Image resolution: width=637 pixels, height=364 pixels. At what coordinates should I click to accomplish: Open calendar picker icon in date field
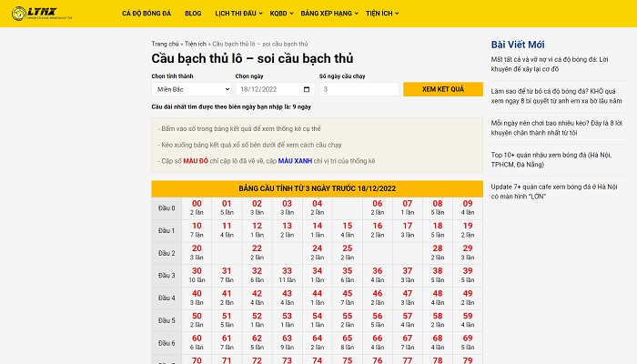(307, 89)
